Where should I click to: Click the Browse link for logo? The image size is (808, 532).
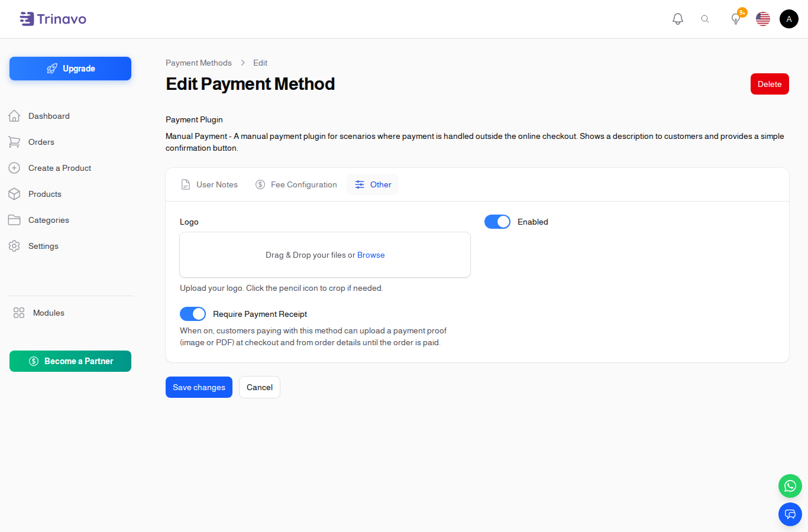pos(371,255)
